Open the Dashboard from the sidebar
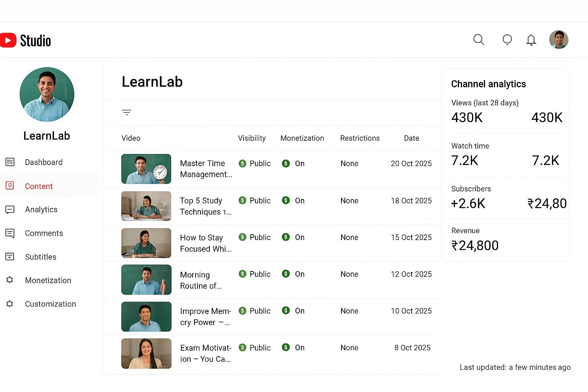This screenshot has width=588, height=392. pos(10,162)
